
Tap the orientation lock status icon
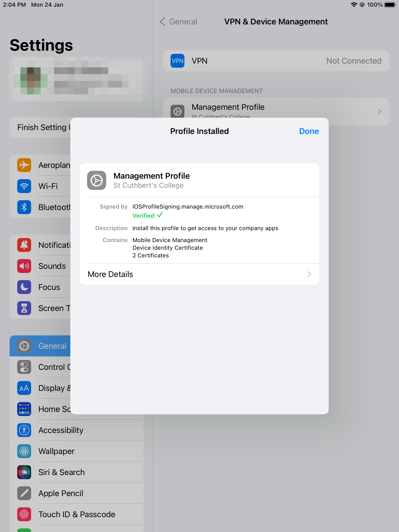(362, 5)
